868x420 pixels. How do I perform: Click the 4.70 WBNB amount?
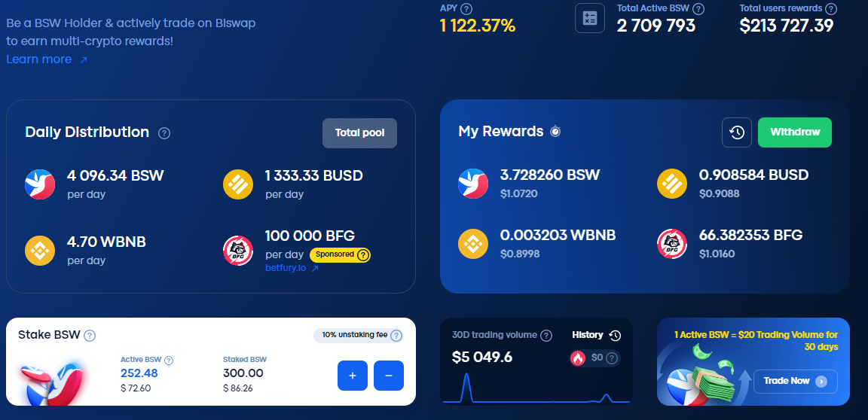coord(106,242)
